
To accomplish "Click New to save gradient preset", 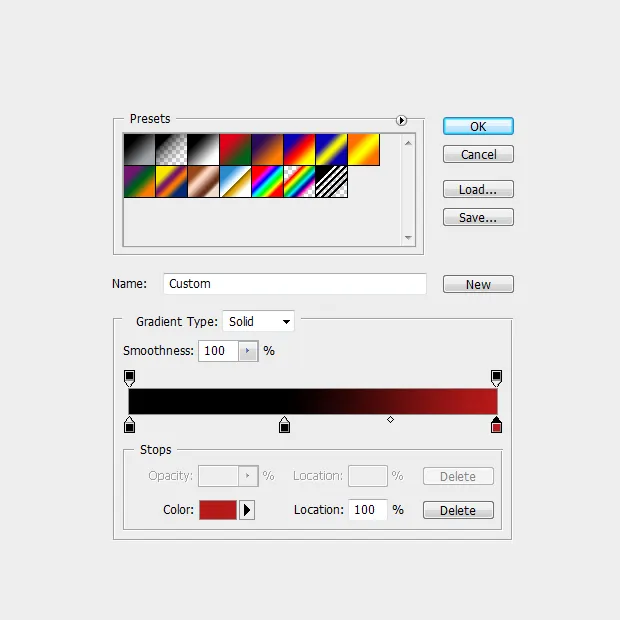I will coord(478,284).
